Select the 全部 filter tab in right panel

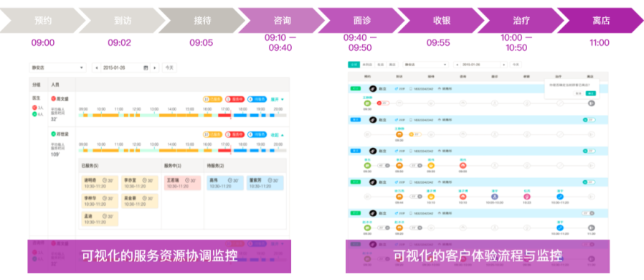point(354,65)
